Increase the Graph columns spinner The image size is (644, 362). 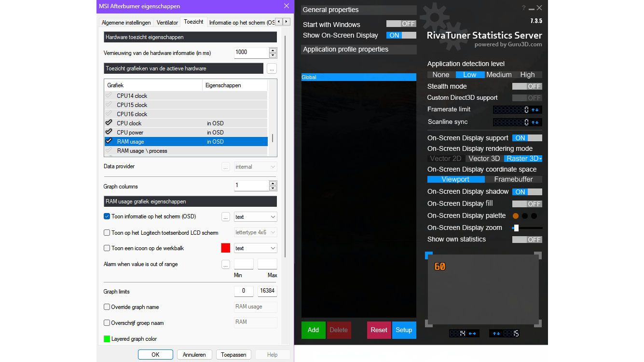click(x=273, y=183)
